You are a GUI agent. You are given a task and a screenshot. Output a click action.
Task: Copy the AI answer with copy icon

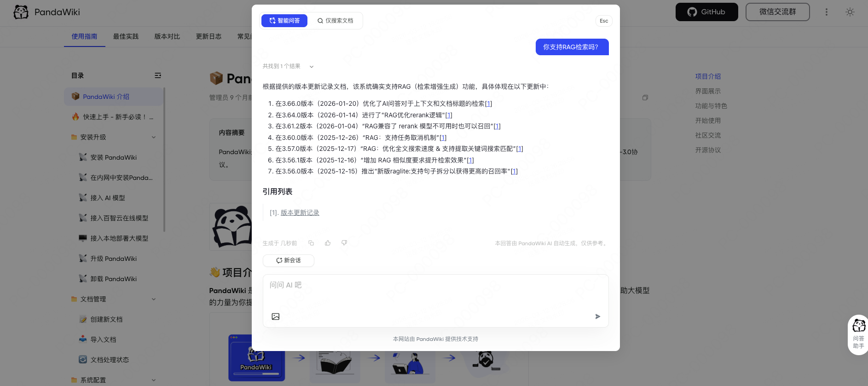(311, 243)
